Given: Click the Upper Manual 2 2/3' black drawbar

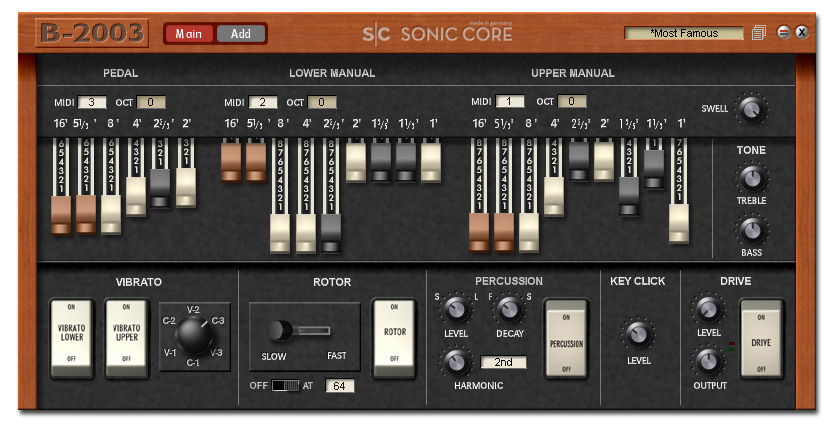Looking at the screenshot, I should click(x=579, y=161).
